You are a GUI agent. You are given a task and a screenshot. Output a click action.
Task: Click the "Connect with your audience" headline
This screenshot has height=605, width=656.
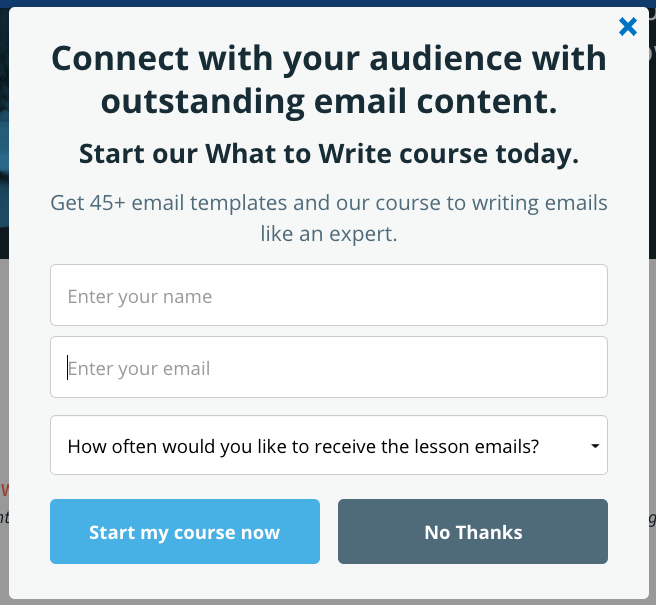pos(329,59)
